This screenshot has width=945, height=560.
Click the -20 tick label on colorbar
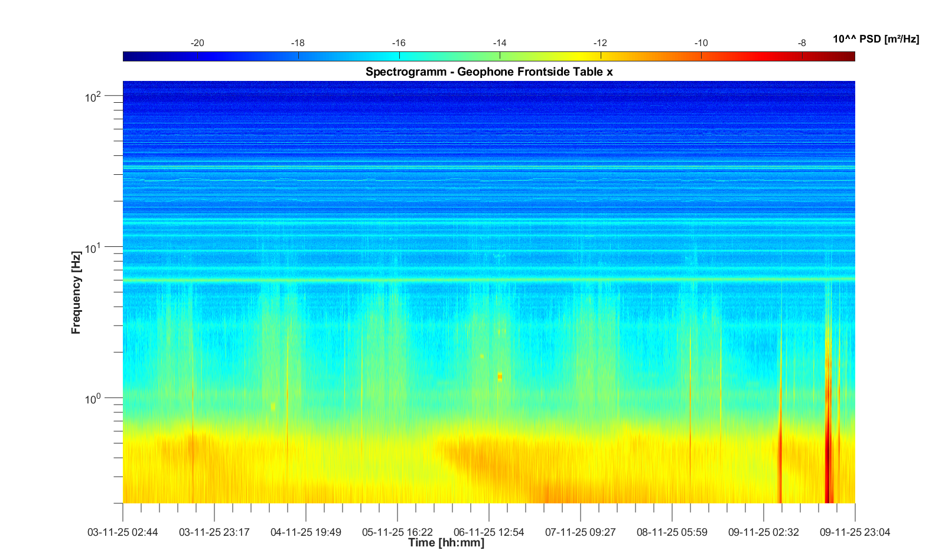click(x=197, y=43)
